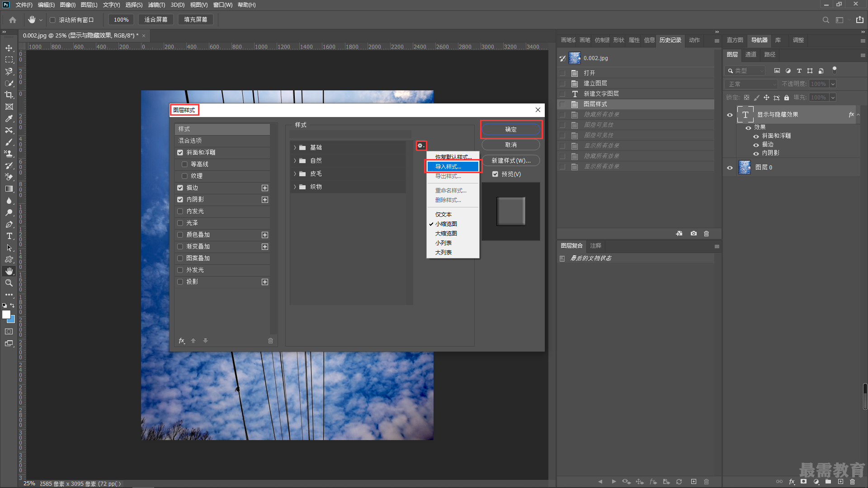Create new snapshot camera icon in History
868x488 pixels.
pos(693,234)
